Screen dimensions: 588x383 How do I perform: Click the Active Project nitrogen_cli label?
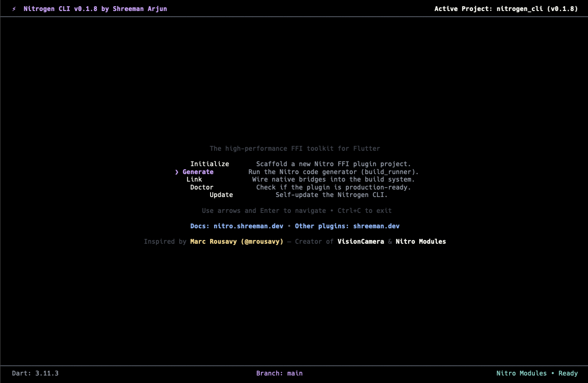[506, 9]
